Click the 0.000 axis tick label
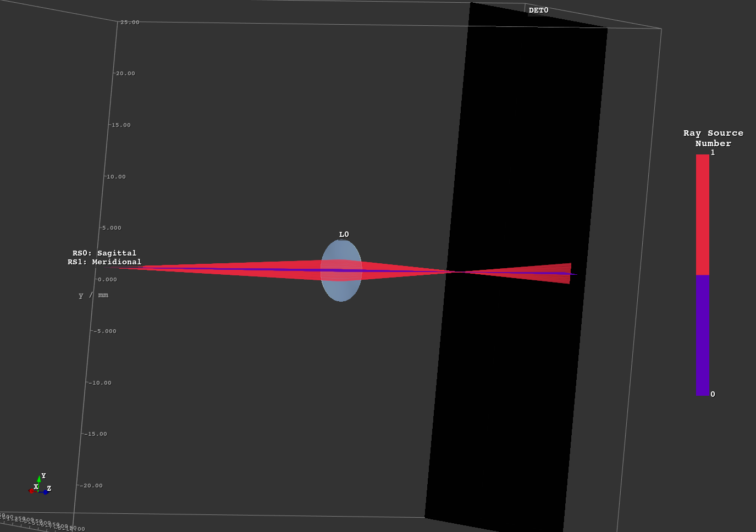 tap(108, 280)
